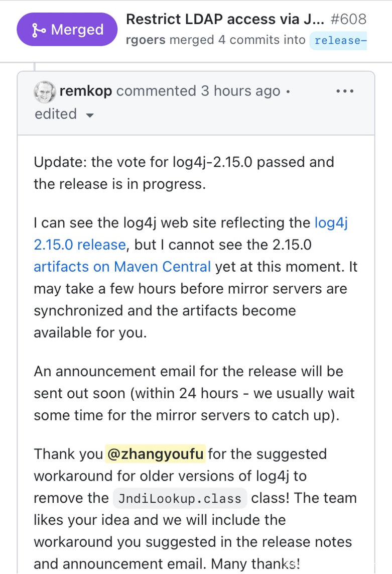The image size is (392, 574).
Task: Click the merge icon in the Merged badge
Action: (38, 30)
